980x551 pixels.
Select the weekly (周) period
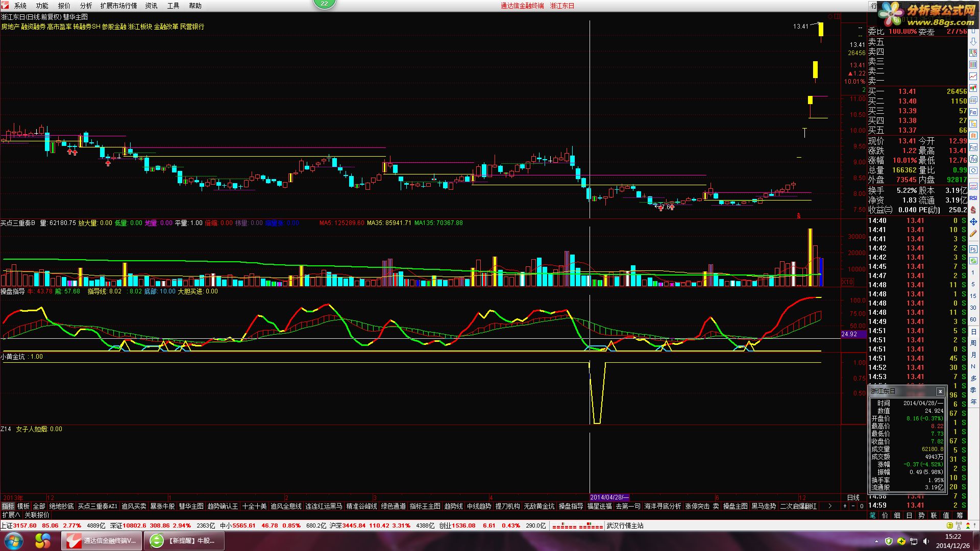(x=973, y=343)
